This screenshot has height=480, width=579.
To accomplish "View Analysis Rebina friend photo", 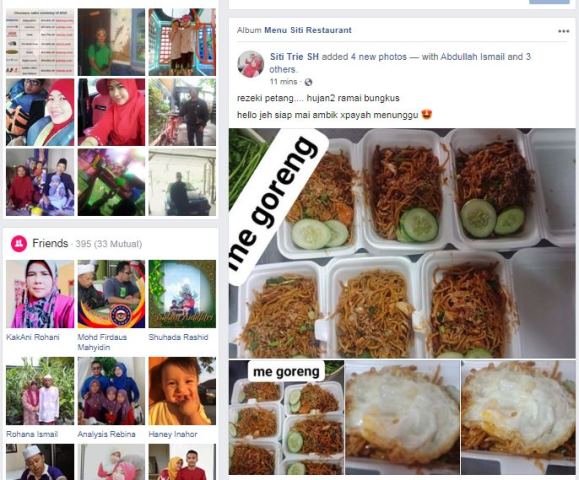I will click(x=111, y=391).
